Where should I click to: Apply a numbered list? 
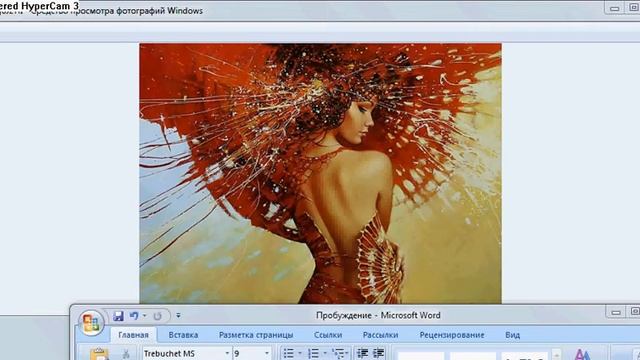[313, 353]
